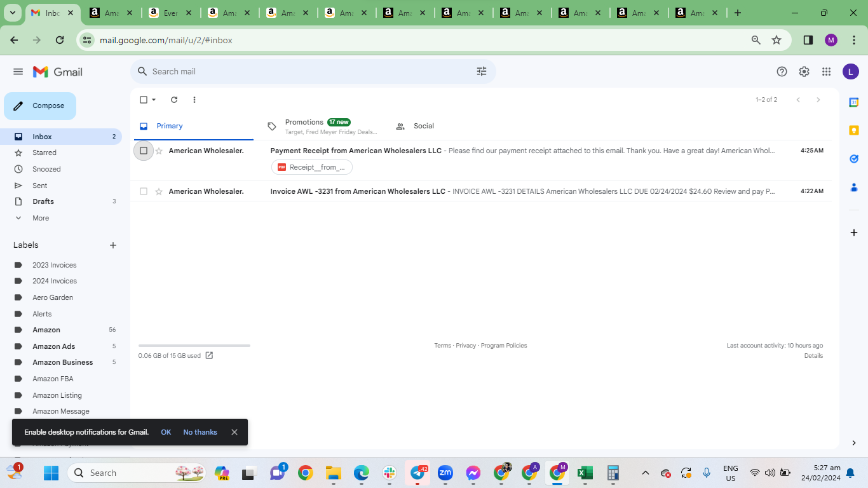Expand the Gmail side panel chevron

pos(854,443)
